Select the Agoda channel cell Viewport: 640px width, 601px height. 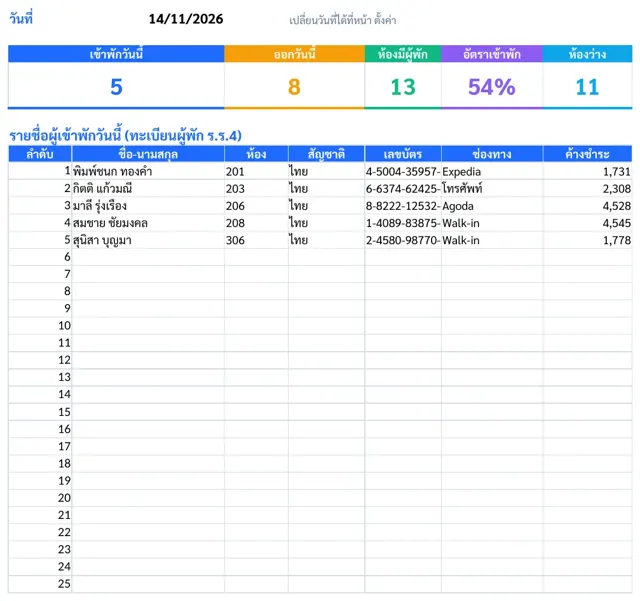coord(492,205)
